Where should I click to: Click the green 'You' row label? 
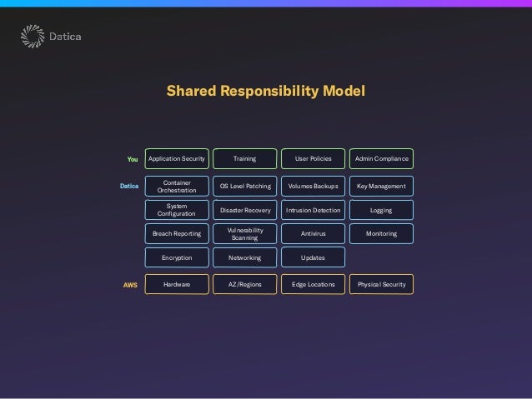tap(133, 159)
